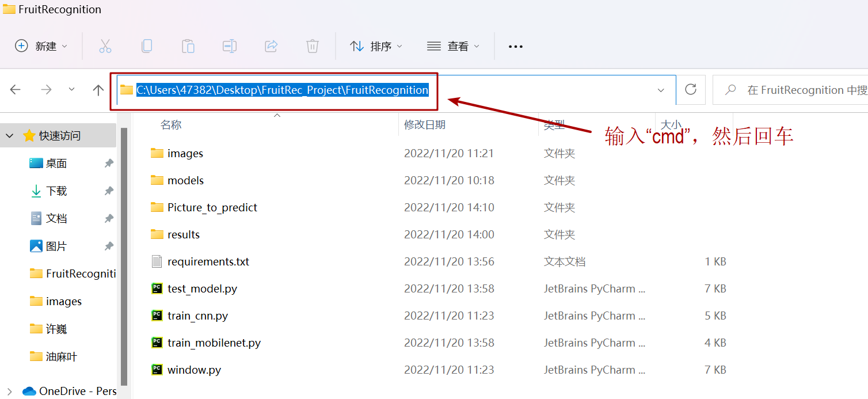The height and width of the screenshot is (399, 868).
Task: Click the 4 KB size of train_mobilenet.py
Action: coord(715,343)
